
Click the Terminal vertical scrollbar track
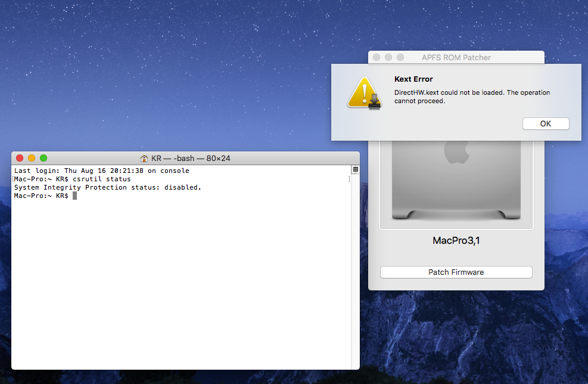point(355,270)
